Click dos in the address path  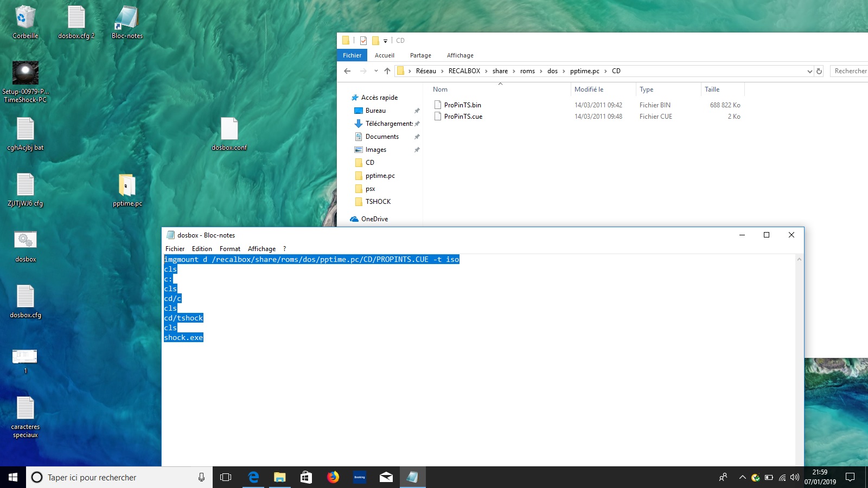tap(552, 71)
